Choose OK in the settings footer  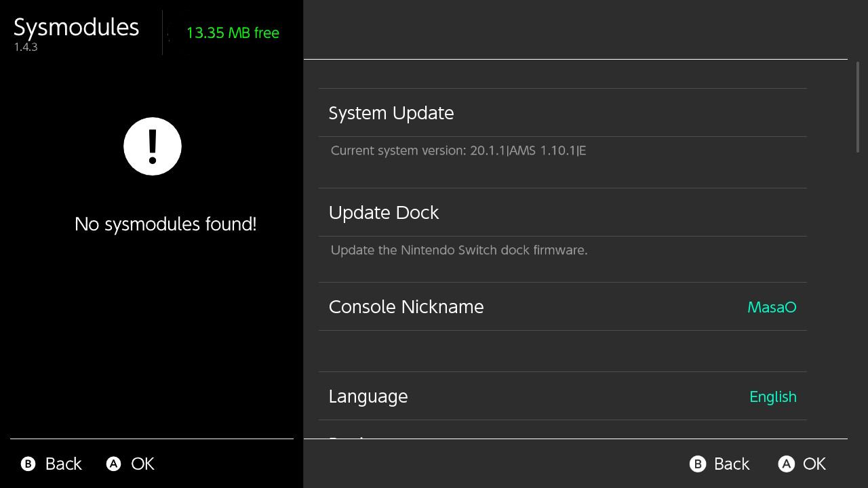click(814, 464)
